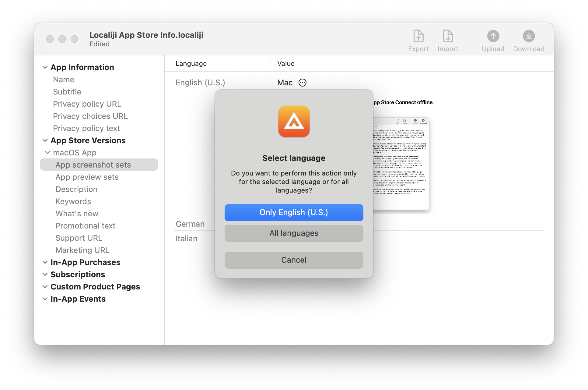Screen dimensions: 588x390
Task: Click the window zoom button
Action: pyautogui.click(x=74, y=39)
